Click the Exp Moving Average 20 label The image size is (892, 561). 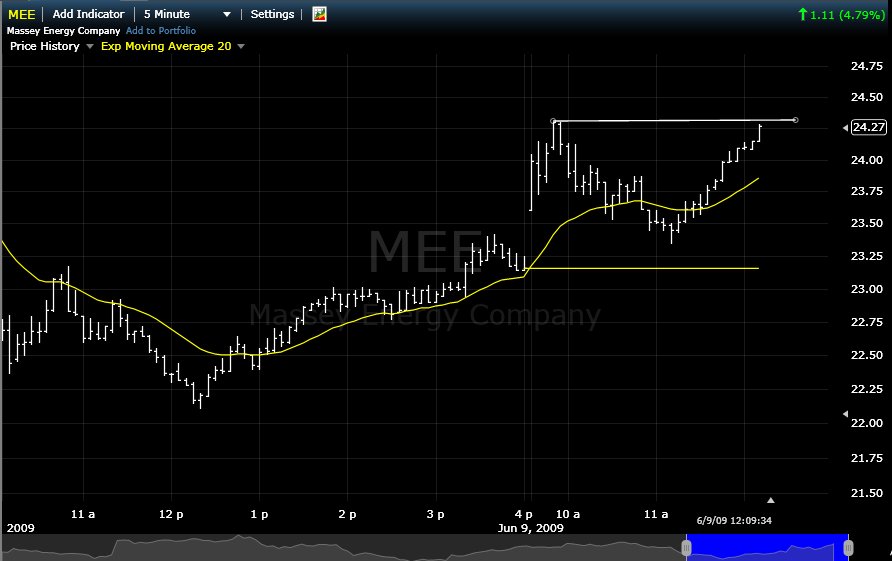tap(166, 46)
